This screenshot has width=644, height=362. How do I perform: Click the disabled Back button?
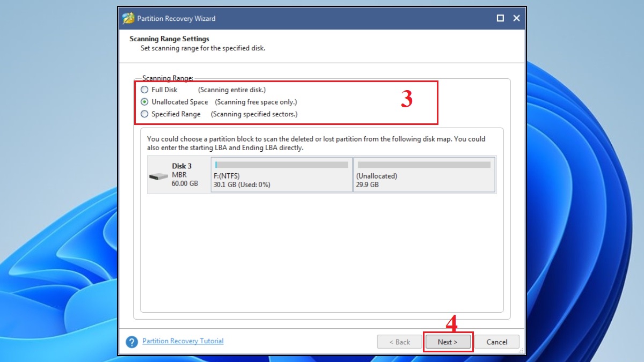pos(399,342)
